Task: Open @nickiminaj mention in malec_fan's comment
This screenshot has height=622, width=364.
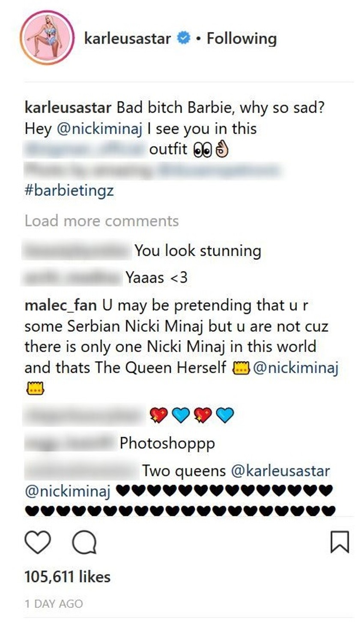Action: coord(295,368)
